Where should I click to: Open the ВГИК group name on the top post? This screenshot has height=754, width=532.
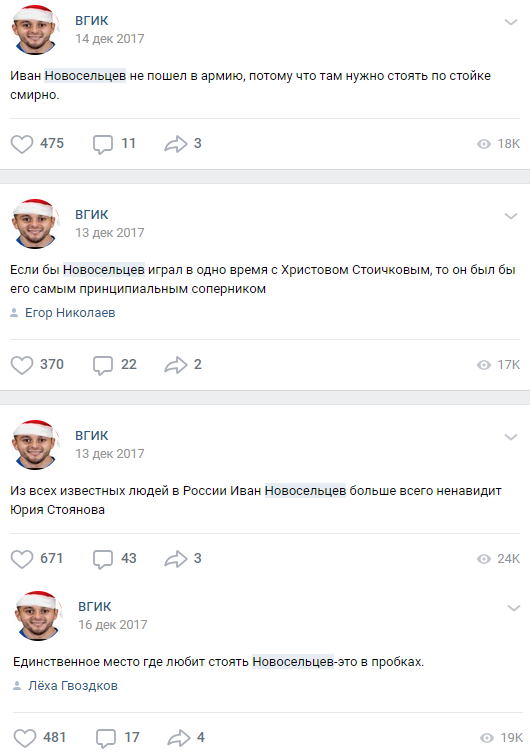92,21
